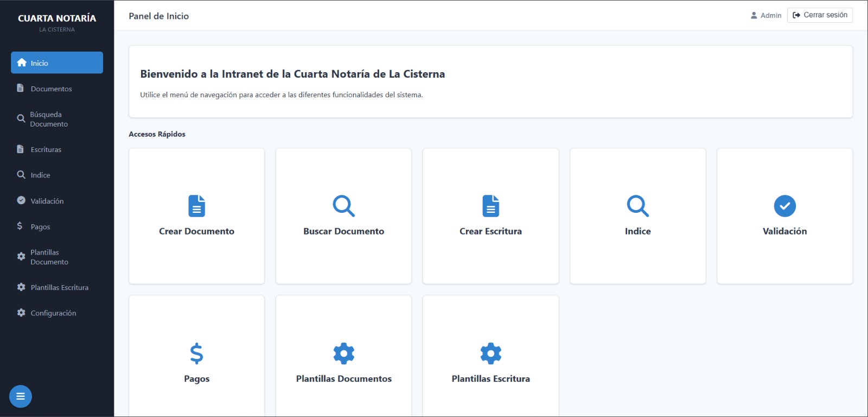Open Configuración in the sidebar

53,313
